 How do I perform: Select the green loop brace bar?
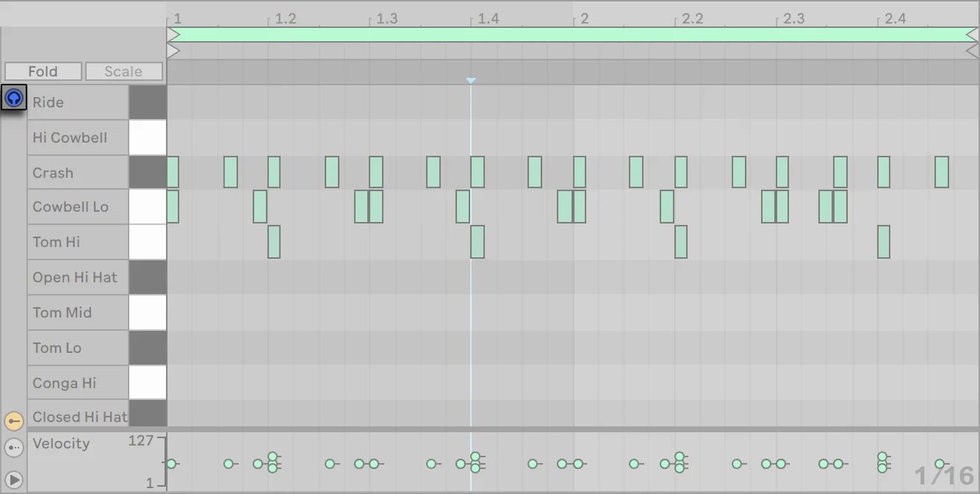[x=573, y=35]
